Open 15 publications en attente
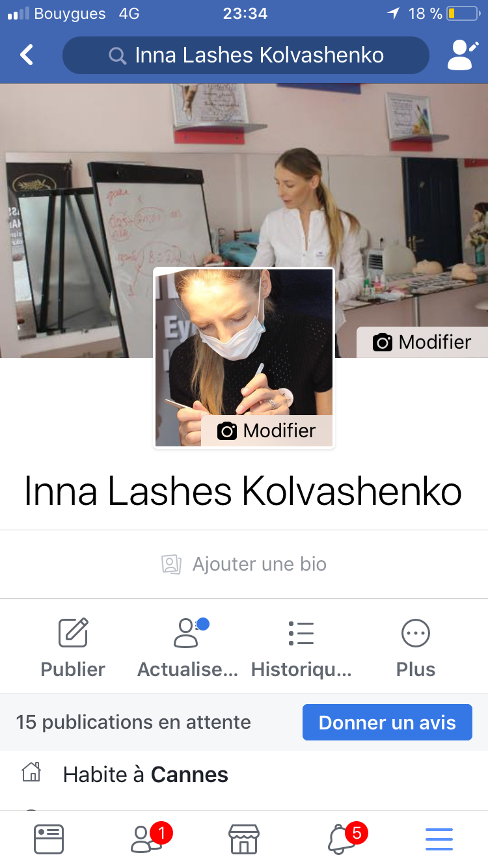 pyautogui.click(x=133, y=722)
